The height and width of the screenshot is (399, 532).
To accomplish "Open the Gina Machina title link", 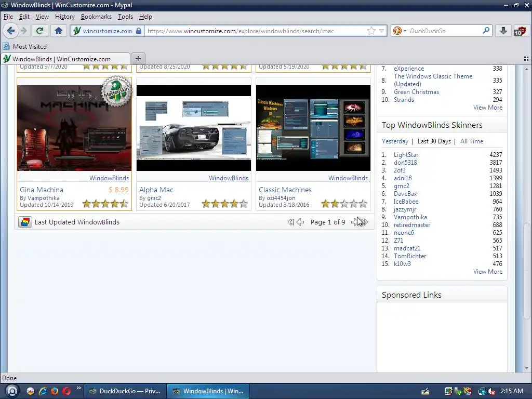I will (x=42, y=190).
